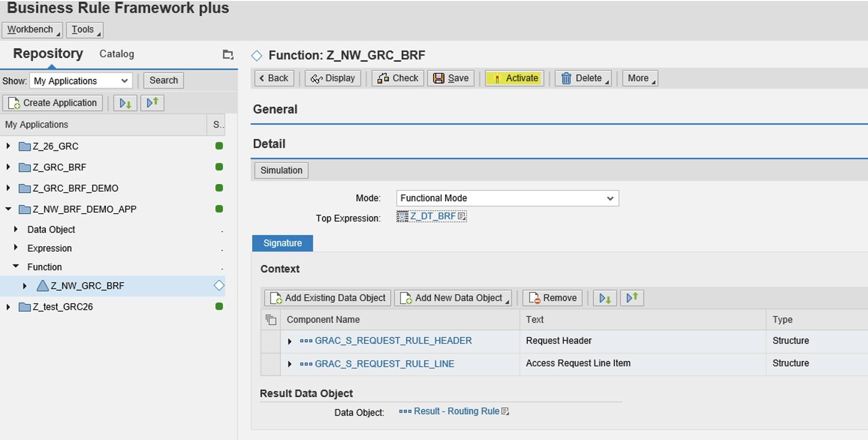Collapse all rows in Context table
868x440 pixels.
[632, 298]
